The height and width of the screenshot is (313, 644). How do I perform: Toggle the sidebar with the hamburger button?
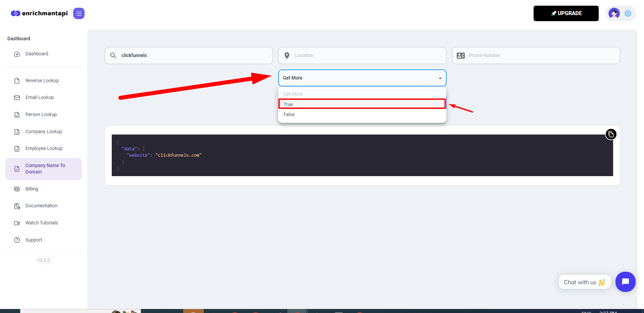(x=79, y=13)
